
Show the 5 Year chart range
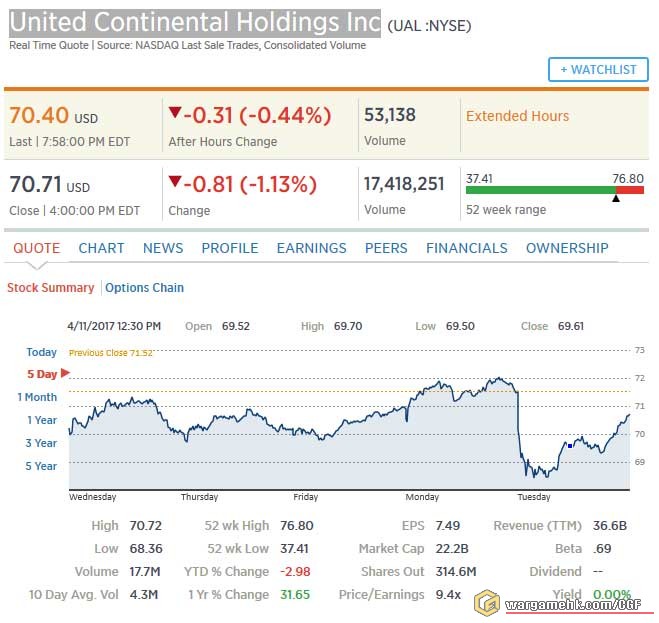click(41, 466)
